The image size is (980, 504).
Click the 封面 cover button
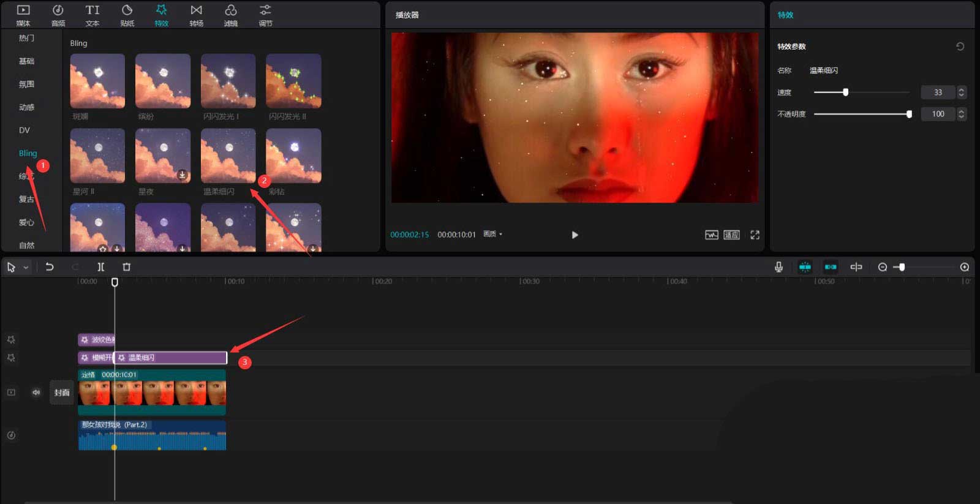61,393
